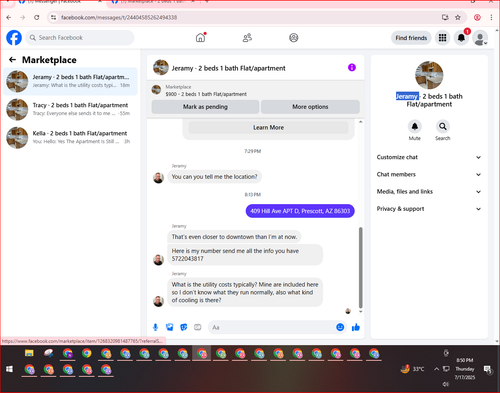Expand Customize chat section
Viewport: 500px width, 393px height.
(x=429, y=157)
